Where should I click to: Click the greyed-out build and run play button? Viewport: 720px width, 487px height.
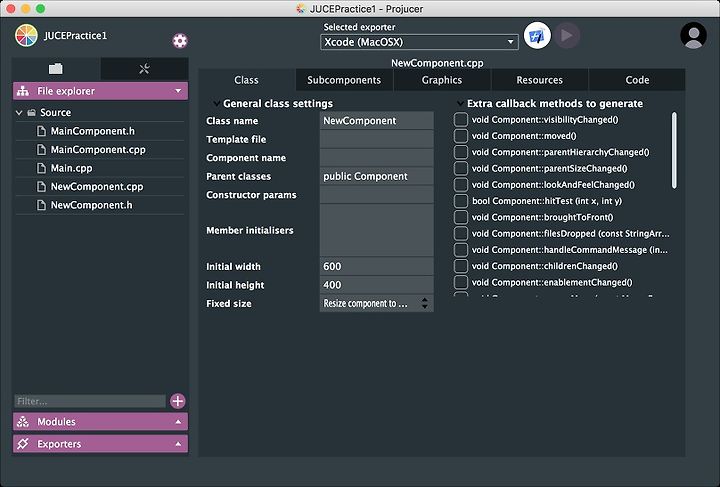tap(567, 35)
